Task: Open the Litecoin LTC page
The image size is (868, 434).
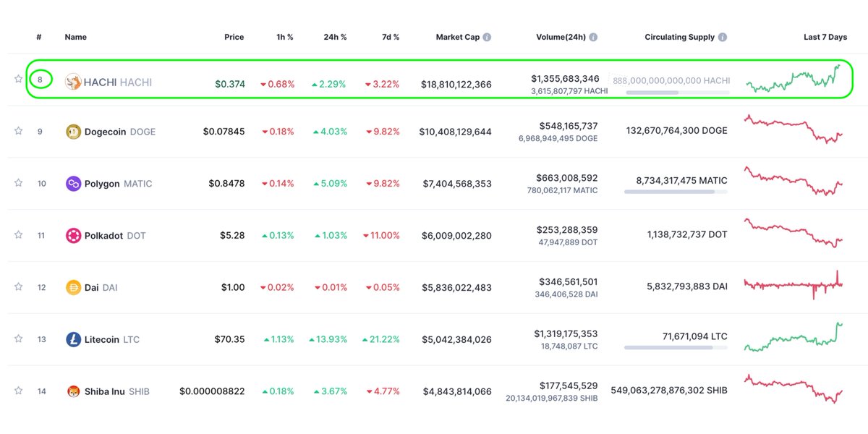Action: pos(112,339)
